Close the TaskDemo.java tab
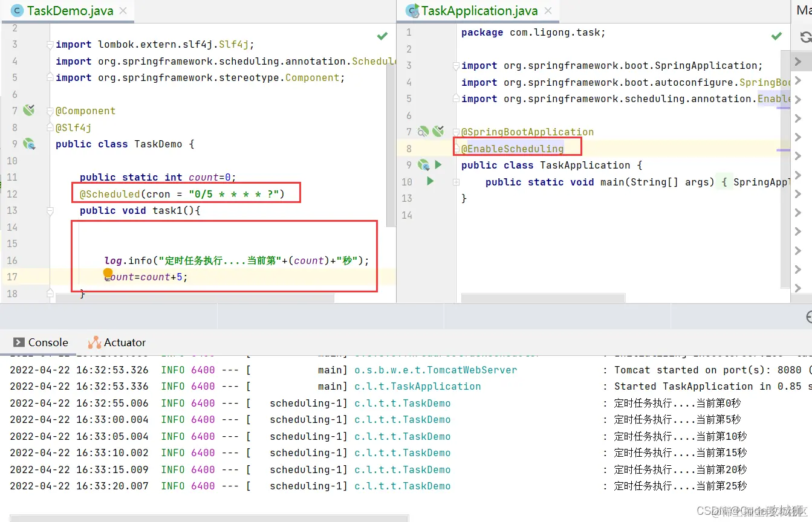The image size is (812, 522). [123, 11]
